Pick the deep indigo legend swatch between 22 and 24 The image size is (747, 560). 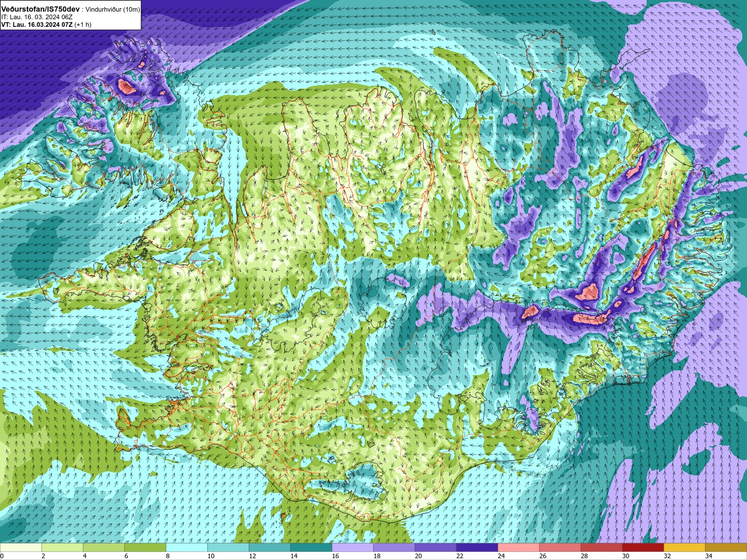click(x=477, y=548)
